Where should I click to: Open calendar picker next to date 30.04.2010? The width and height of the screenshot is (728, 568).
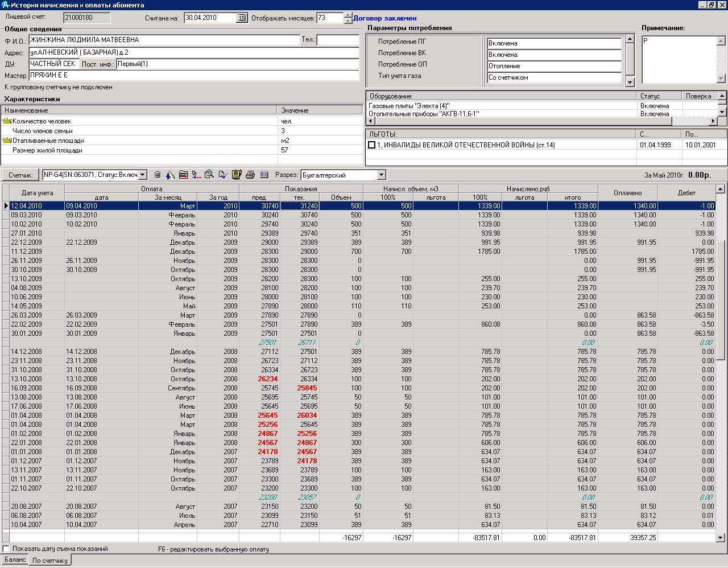[242, 18]
